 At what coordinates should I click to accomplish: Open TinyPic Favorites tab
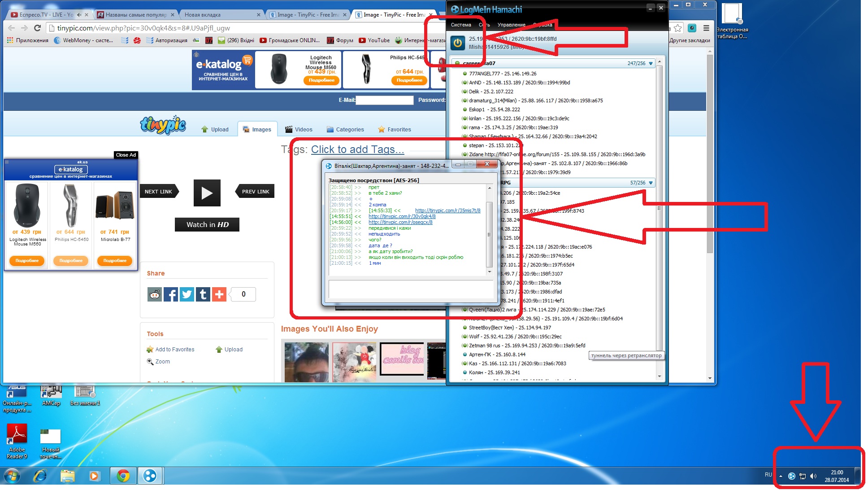coord(395,129)
